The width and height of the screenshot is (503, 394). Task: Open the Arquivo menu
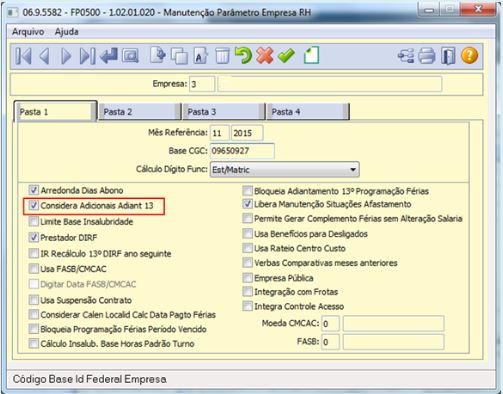pos(28,32)
